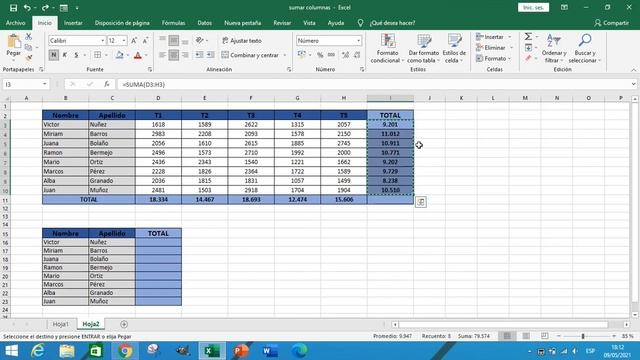Open Dar formato como tabla
The width and height of the screenshot is (640, 360).
tap(423, 49)
